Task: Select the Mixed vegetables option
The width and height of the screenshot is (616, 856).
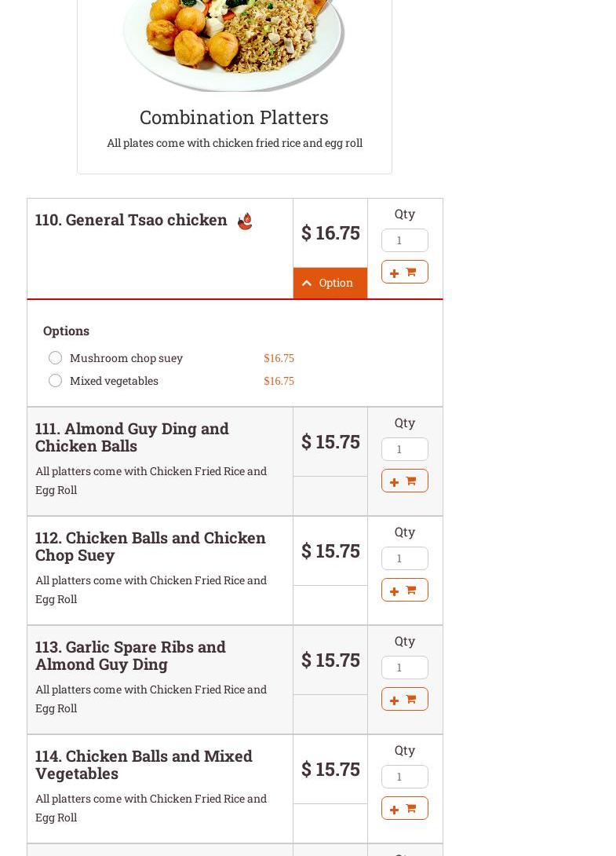Action: (55, 381)
